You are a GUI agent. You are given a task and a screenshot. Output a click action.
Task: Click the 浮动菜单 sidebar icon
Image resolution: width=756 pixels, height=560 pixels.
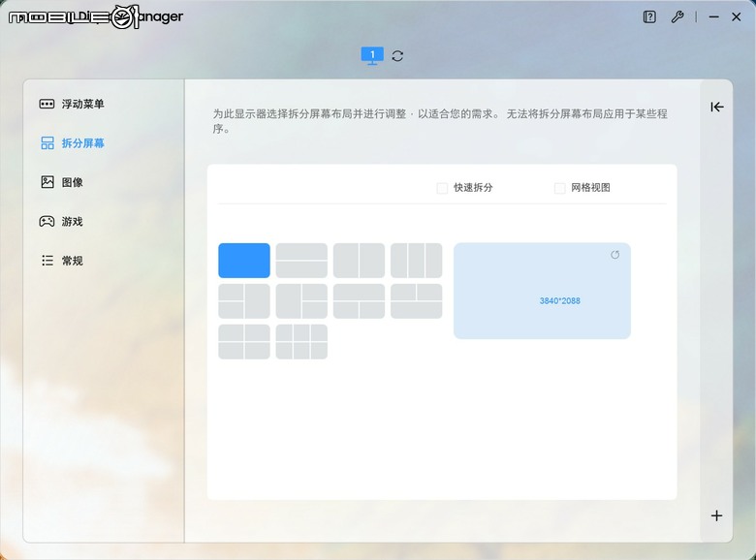pos(47,104)
